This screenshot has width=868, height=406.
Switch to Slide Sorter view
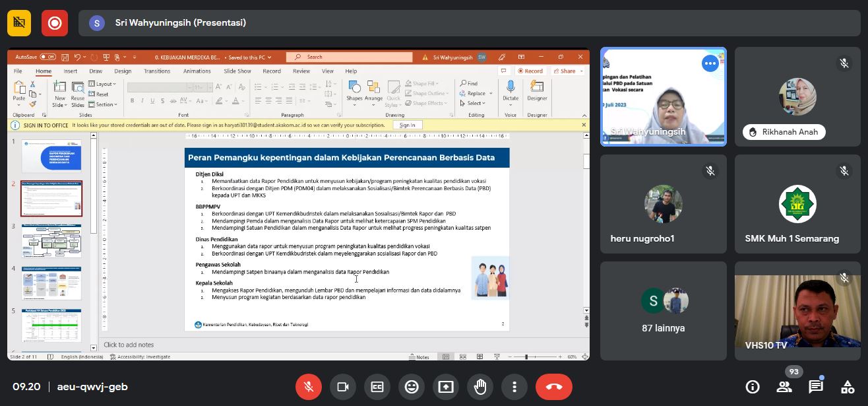pos(462,357)
